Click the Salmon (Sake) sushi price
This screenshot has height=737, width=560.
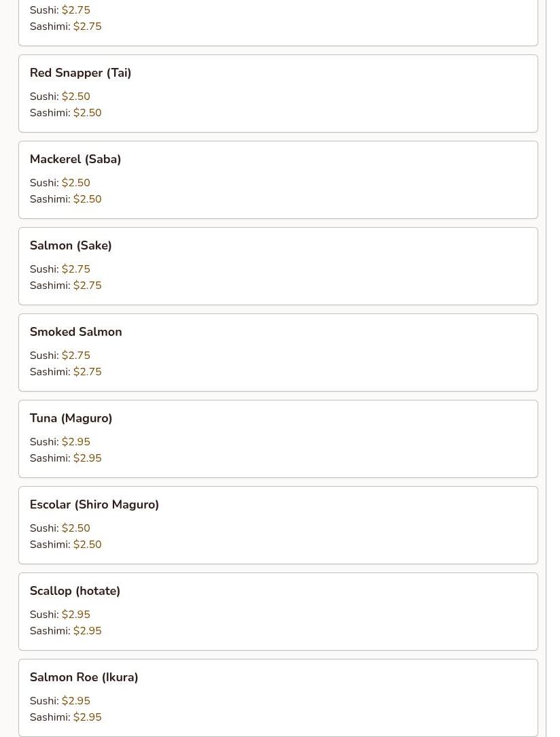pyautogui.click(x=75, y=269)
